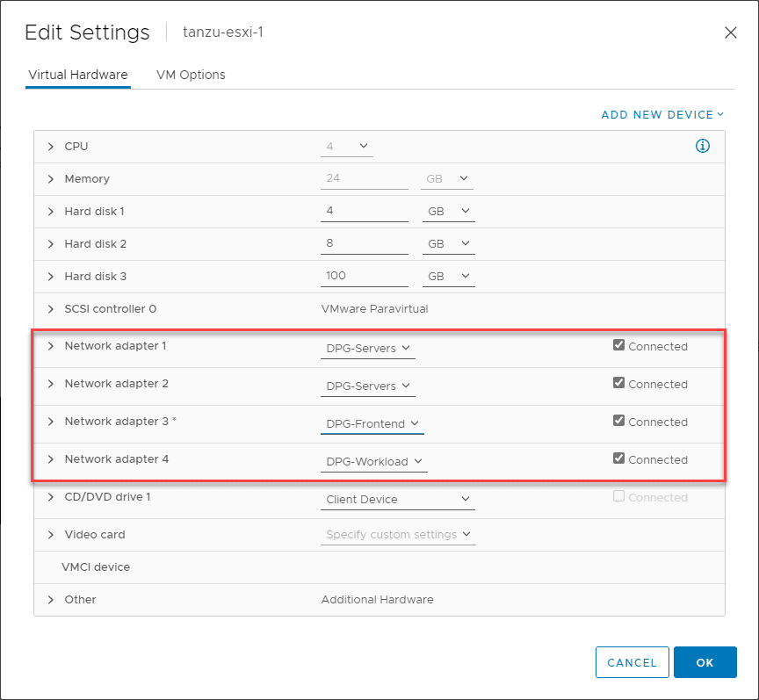This screenshot has width=759, height=700.
Task: Change Hard disk 3 GB unit dropdown
Action: pyautogui.click(x=449, y=277)
